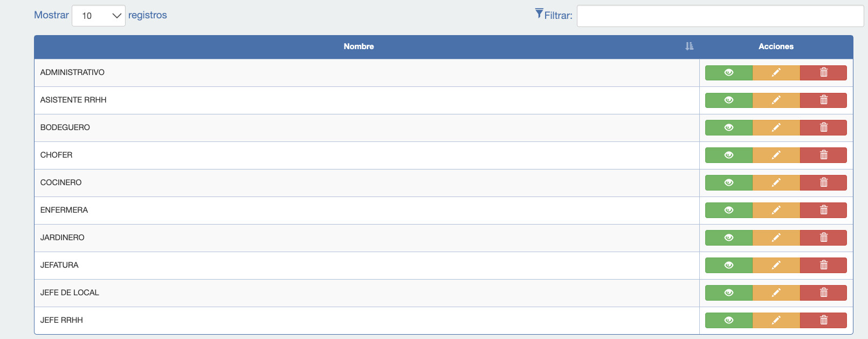Delete the JEFATURA record

[x=823, y=266]
